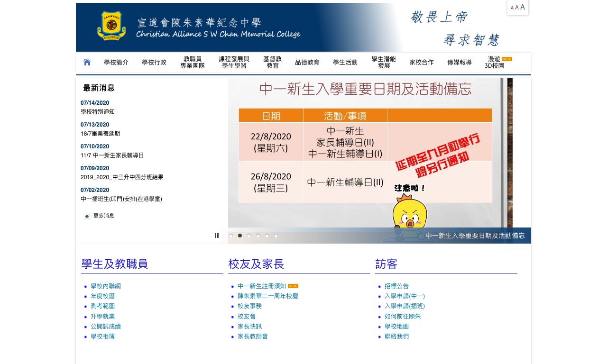Expand the 學校簡介 menu

tap(116, 62)
